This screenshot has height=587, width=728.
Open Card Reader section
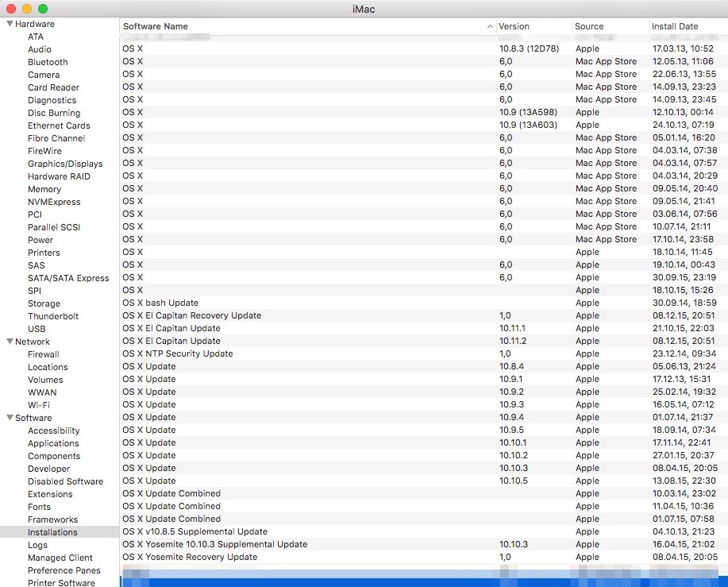point(53,87)
